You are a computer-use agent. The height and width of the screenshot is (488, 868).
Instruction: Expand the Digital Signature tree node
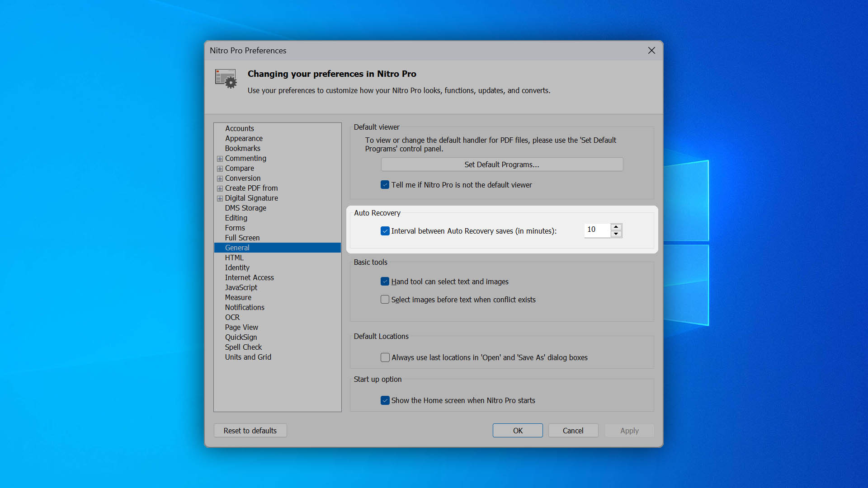[220, 198]
